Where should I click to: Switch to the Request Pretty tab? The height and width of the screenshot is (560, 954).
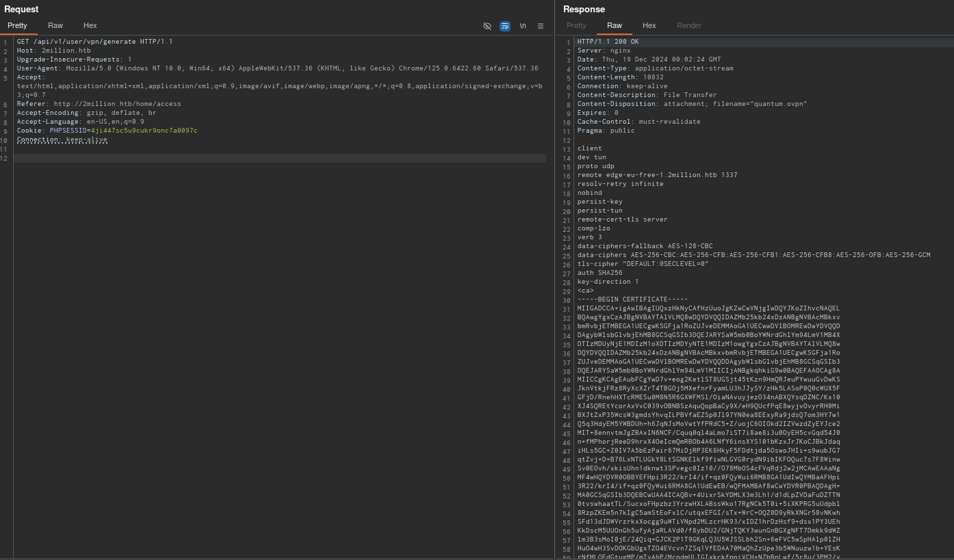pyautogui.click(x=17, y=25)
